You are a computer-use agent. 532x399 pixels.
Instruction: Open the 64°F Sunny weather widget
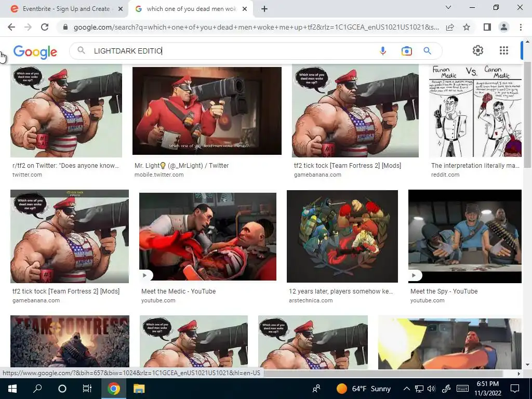click(364, 389)
